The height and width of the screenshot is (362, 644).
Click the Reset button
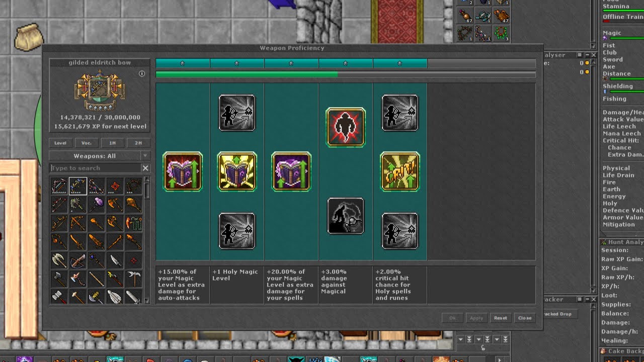tap(501, 318)
